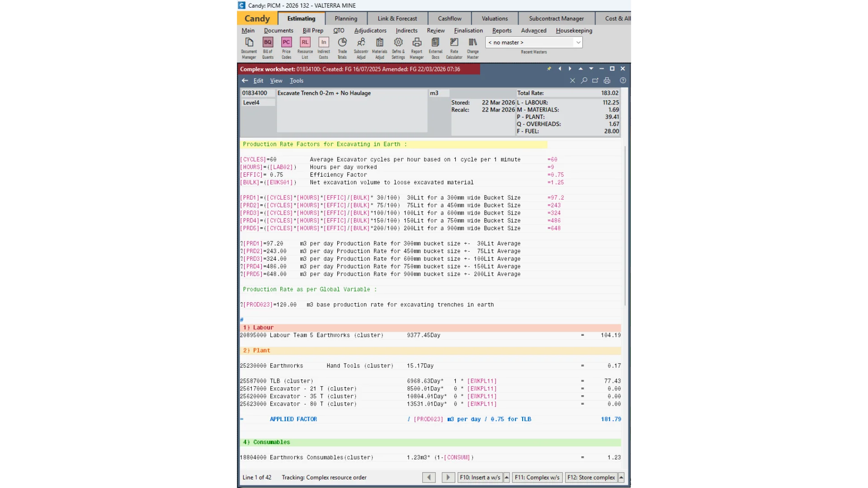Click the down triangle in worksheet title bar
Screen dimensions: 868x488
591,69
